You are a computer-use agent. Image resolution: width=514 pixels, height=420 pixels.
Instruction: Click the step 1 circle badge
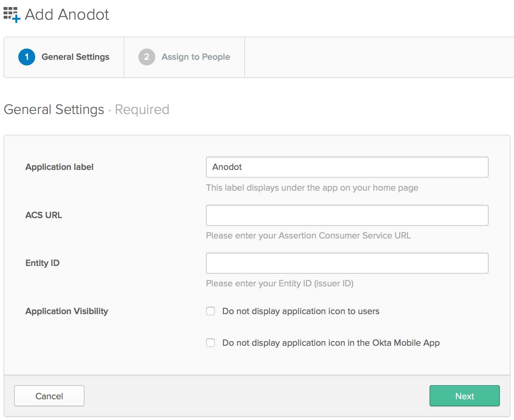(27, 57)
